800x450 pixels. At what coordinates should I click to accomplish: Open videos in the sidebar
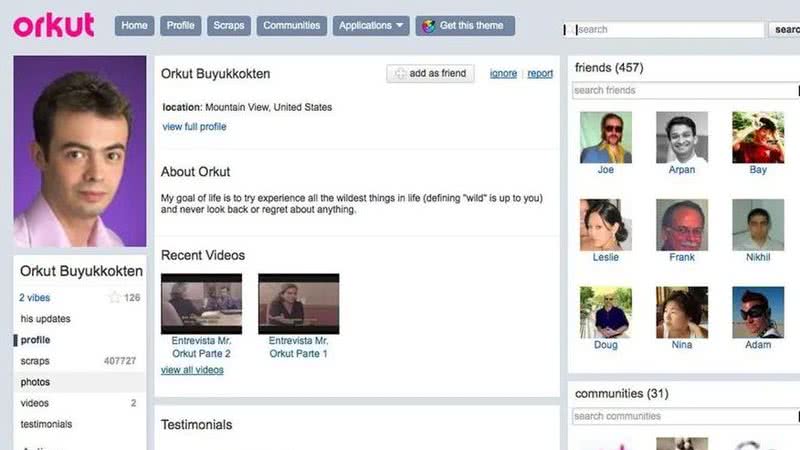coord(35,403)
